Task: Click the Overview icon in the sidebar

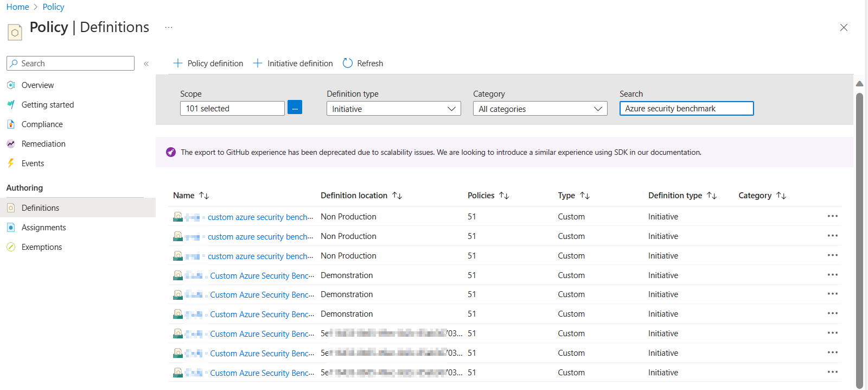Action: pyautogui.click(x=11, y=85)
